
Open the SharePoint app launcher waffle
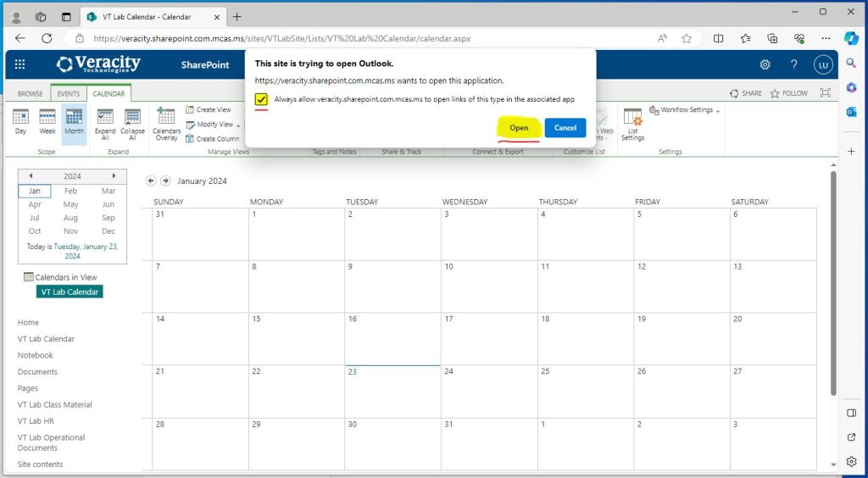click(20, 64)
